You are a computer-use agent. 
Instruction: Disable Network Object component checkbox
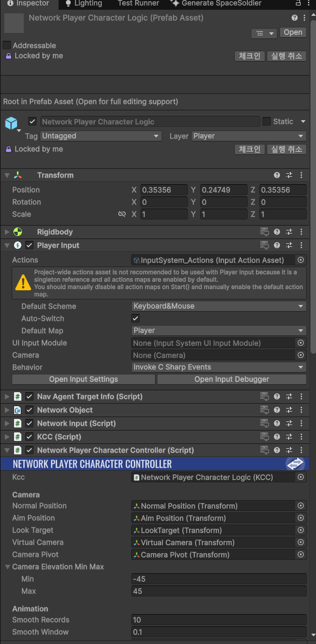29,410
